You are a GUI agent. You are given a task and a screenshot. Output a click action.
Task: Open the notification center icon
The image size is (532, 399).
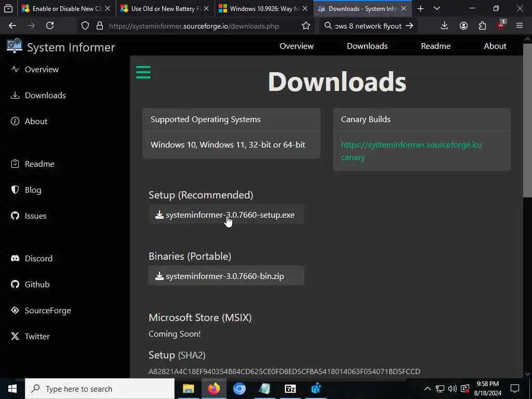tap(515, 389)
